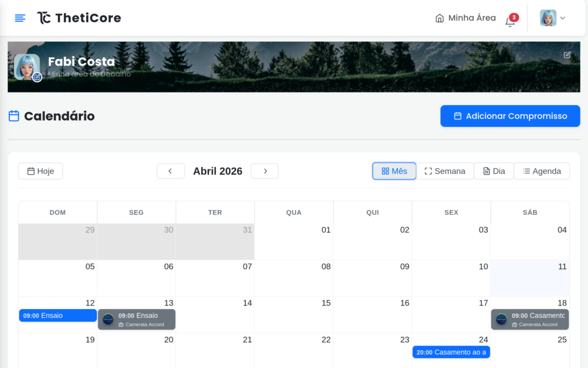
Task: Switch to Dia view
Action: (x=494, y=171)
